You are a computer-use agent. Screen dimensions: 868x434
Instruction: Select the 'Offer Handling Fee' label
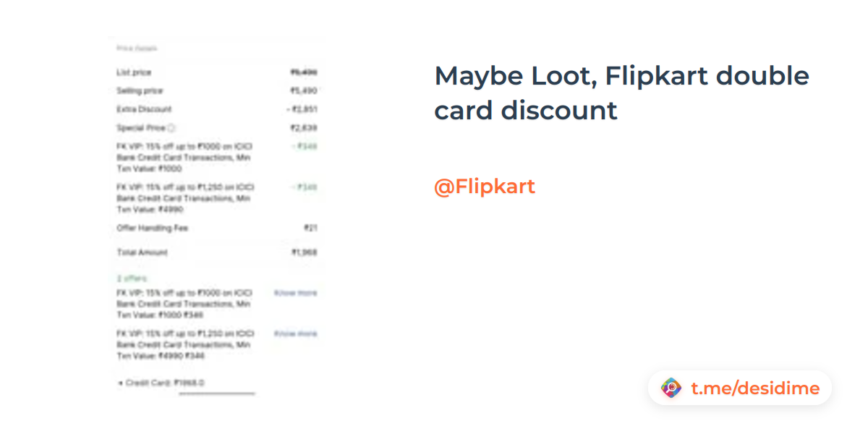pyautogui.click(x=153, y=228)
